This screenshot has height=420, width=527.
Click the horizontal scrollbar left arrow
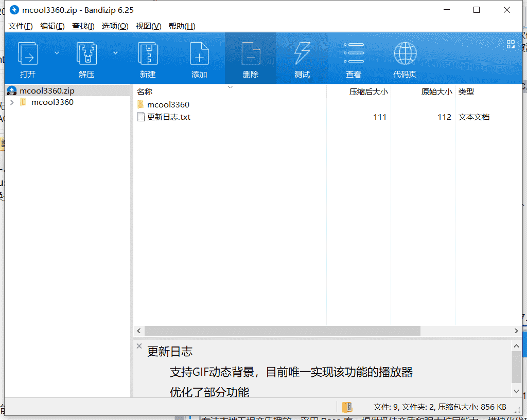(139, 331)
